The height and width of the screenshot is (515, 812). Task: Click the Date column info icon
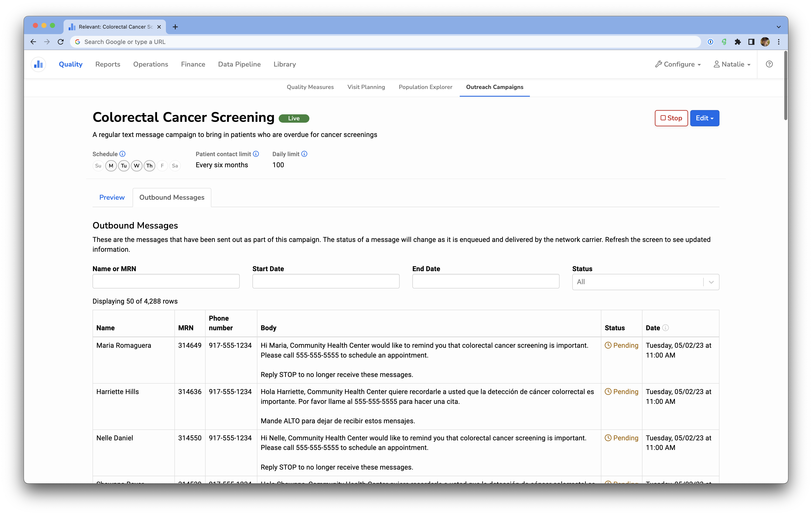[665, 328]
